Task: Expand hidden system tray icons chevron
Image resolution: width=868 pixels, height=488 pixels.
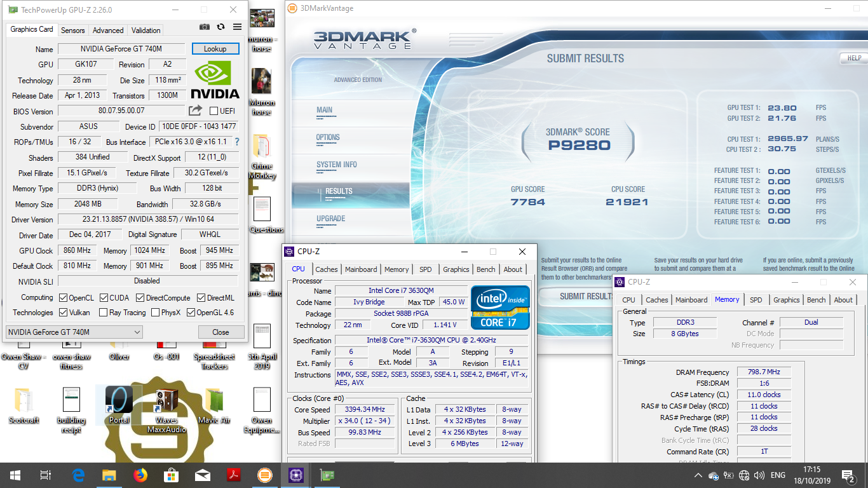Action: (x=698, y=475)
